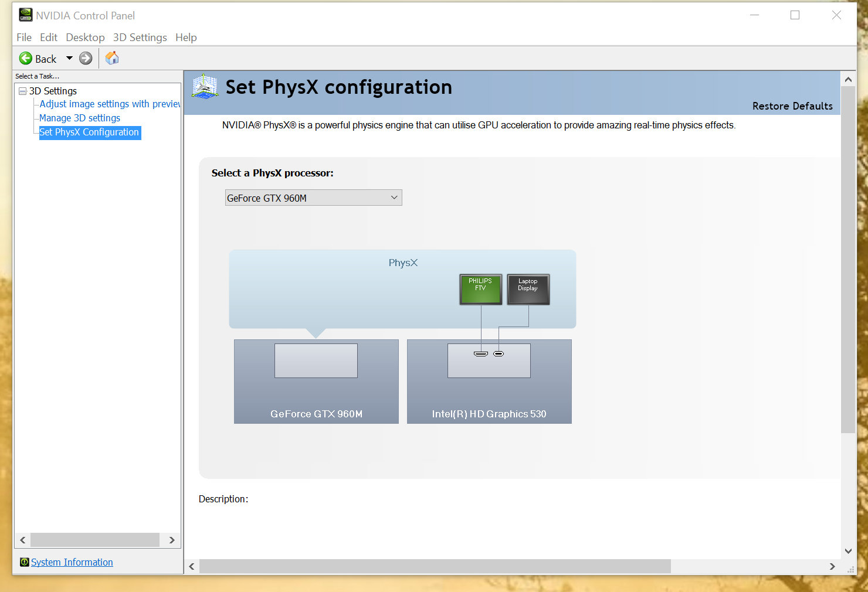Click the main pane horizontal scrollbar thumb

[x=435, y=566]
